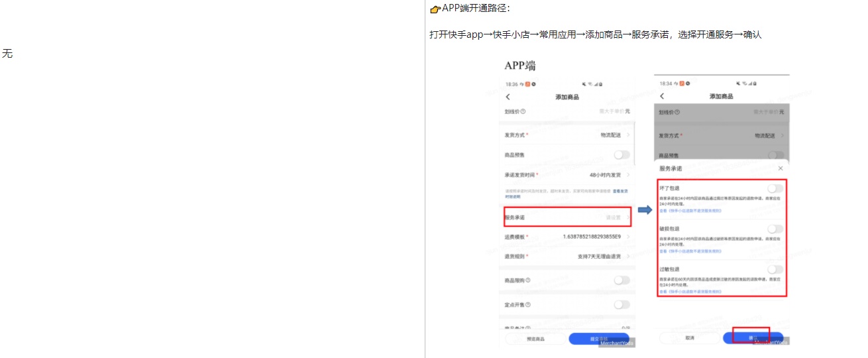
Task: Open rules link under 坏了包退
Action: tap(690, 211)
